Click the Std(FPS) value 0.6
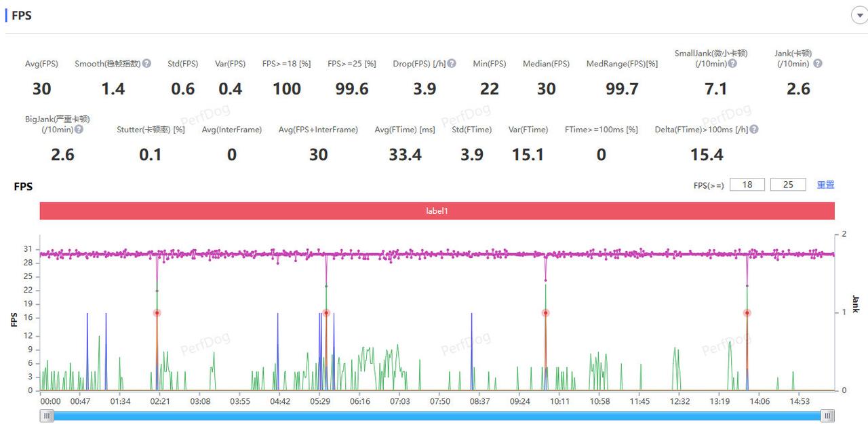The height and width of the screenshot is (427, 868). click(183, 89)
